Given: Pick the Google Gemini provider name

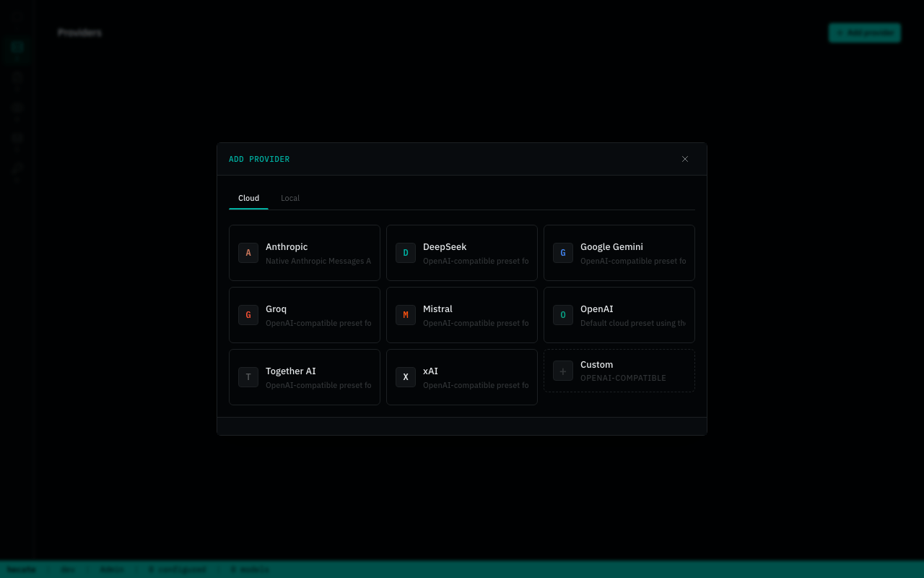Looking at the screenshot, I should [611, 247].
